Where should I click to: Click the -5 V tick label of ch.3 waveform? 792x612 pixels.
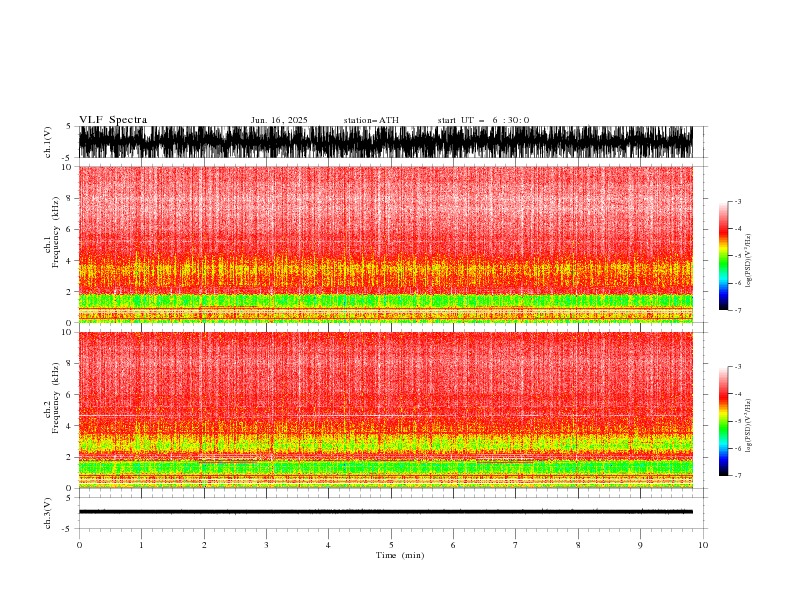point(67,529)
